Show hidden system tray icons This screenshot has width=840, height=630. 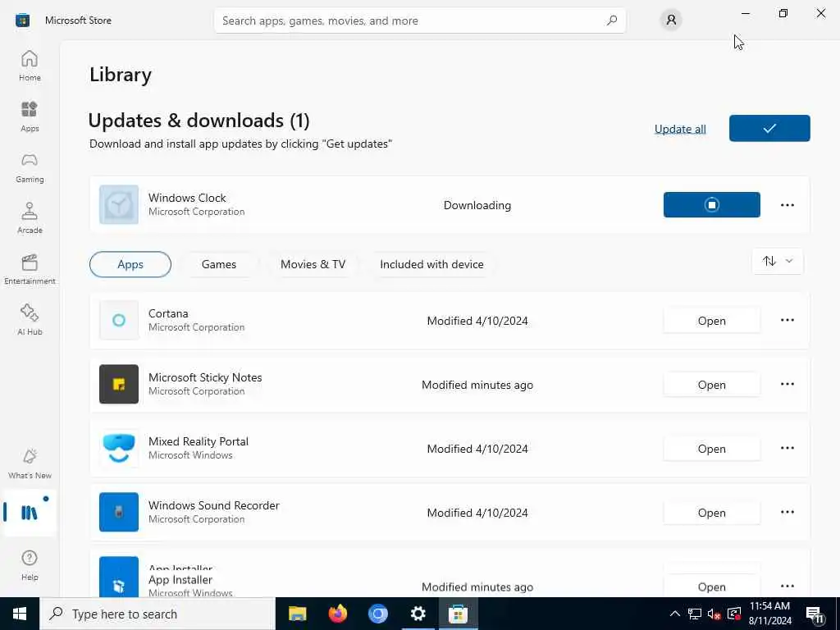click(x=675, y=614)
